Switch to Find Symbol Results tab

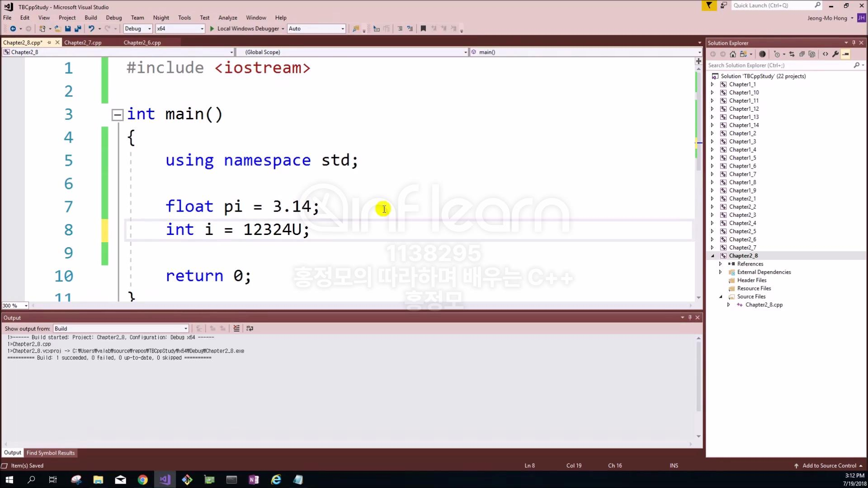tap(51, 453)
